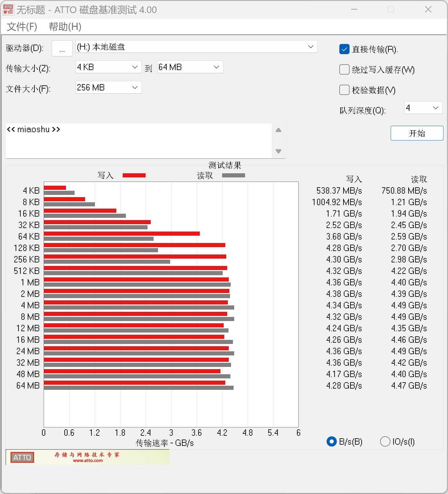This screenshot has width=448, height=494.
Task: Click the scroll-up arrow beside description box
Action: (278, 130)
